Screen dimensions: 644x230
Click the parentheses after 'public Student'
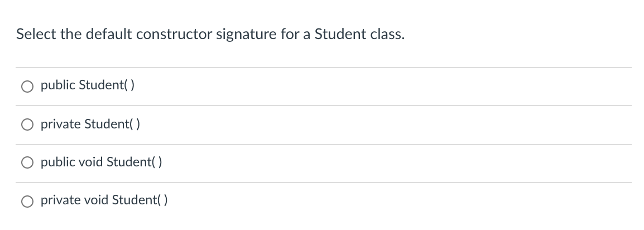click(x=129, y=85)
